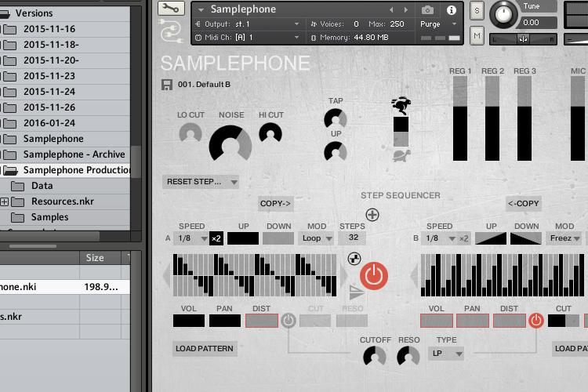Adjust the RESO filter knob
Viewport: 588px width, 392px height.
click(x=408, y=356)
